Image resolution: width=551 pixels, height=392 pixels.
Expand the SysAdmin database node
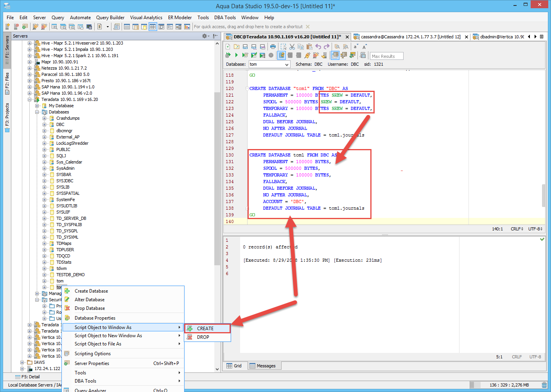click(45, 168)
